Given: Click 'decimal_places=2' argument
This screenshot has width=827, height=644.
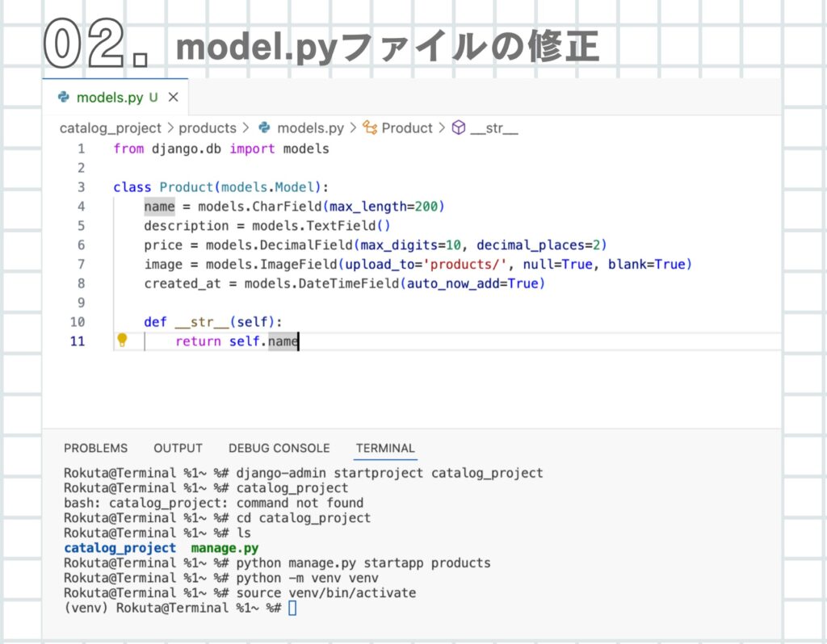Looking at the screenshot, I should point(539,245).
